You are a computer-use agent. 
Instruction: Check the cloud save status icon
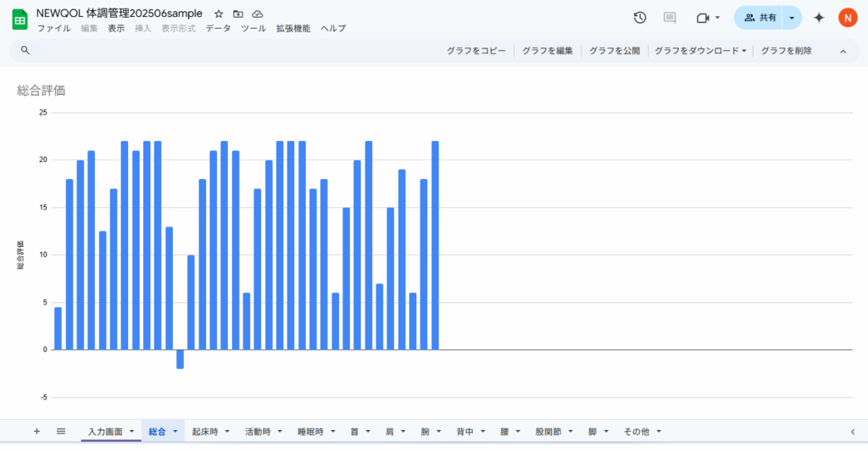tap(258, 14)
